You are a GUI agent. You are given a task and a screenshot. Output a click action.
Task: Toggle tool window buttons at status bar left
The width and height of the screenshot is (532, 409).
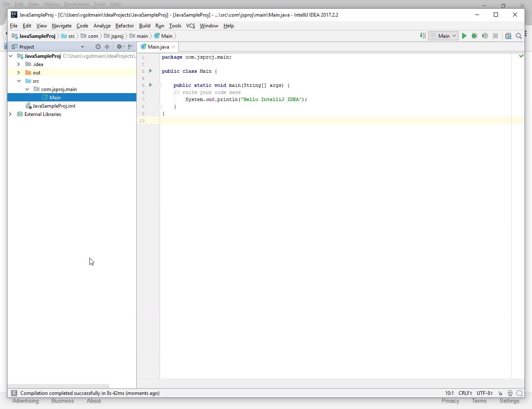[14, 393]
